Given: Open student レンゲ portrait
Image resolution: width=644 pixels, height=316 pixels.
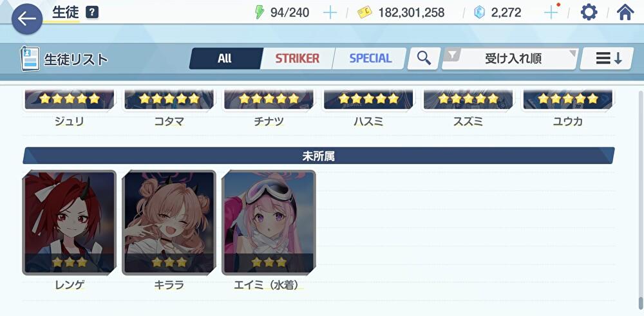Looking at the screenshot, I should [70, 222].
